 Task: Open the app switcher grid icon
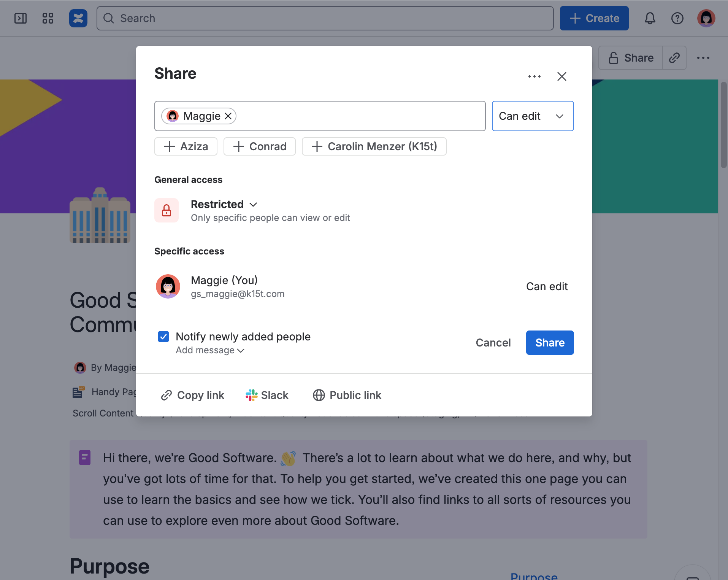48,18
